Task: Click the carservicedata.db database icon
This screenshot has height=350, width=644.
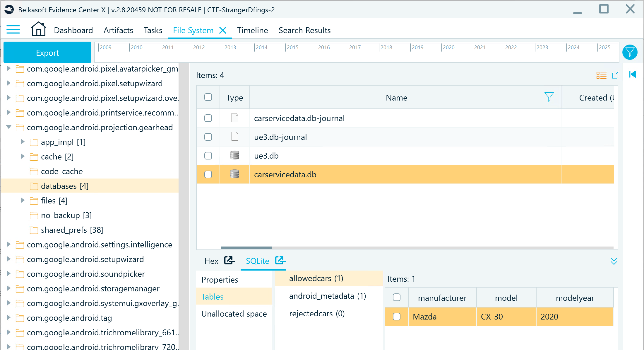Action: pos(235,174)
